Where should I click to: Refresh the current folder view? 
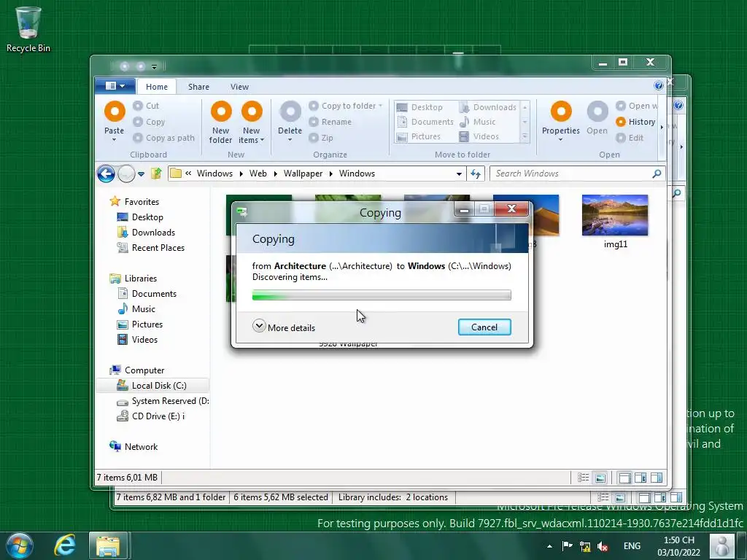click(476, 174)
